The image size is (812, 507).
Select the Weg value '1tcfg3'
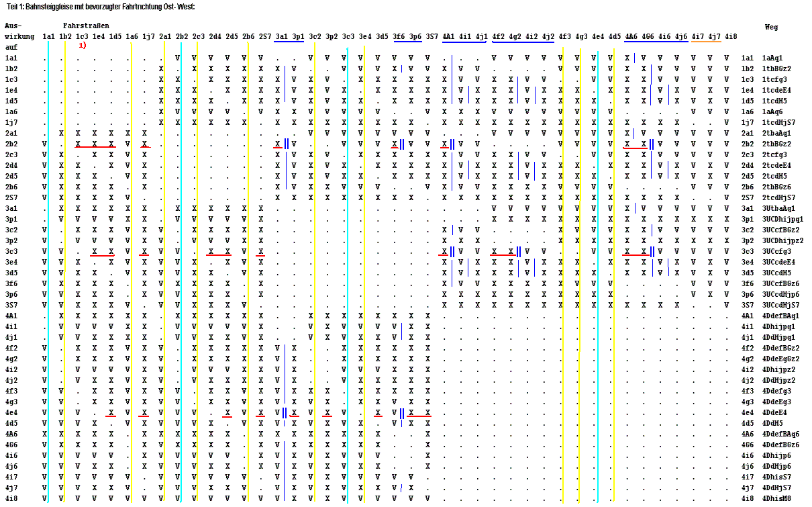(774, 80)
